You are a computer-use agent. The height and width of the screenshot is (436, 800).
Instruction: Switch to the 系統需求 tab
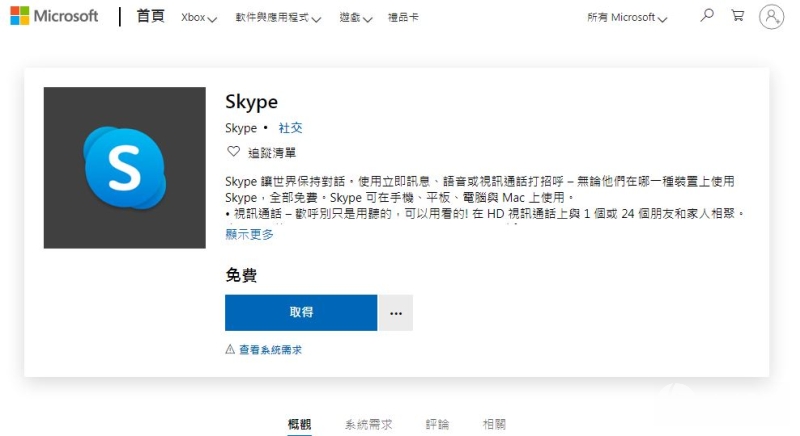point(368,424)
